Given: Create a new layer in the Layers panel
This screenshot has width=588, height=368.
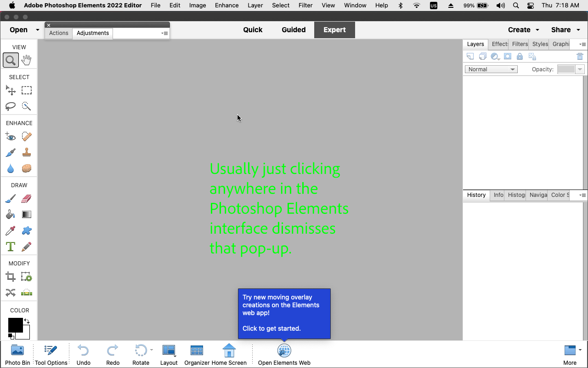Looking at the screenshot, I should point(470,56).
